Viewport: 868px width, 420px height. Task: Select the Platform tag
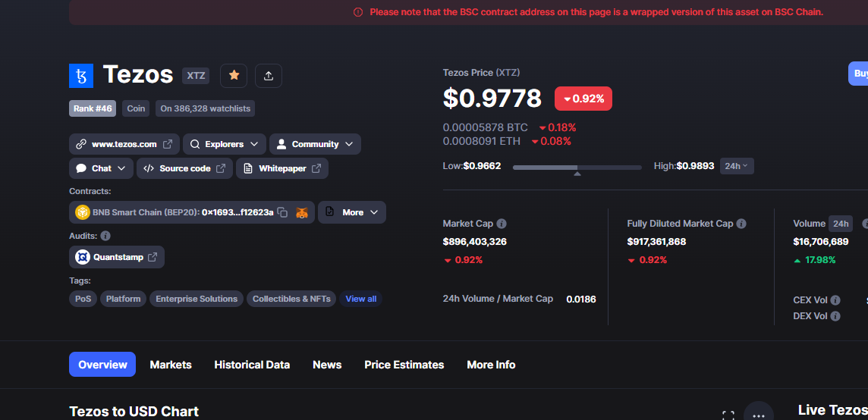(x=124, y=299)
